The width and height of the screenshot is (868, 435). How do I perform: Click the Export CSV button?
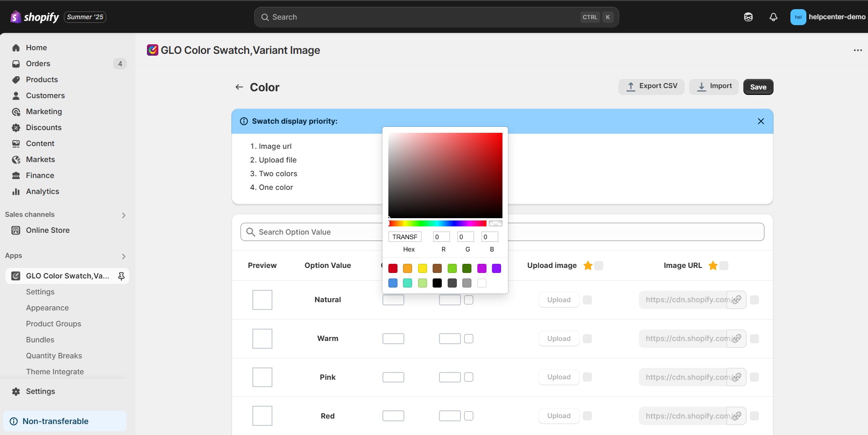tap(651, 86)
